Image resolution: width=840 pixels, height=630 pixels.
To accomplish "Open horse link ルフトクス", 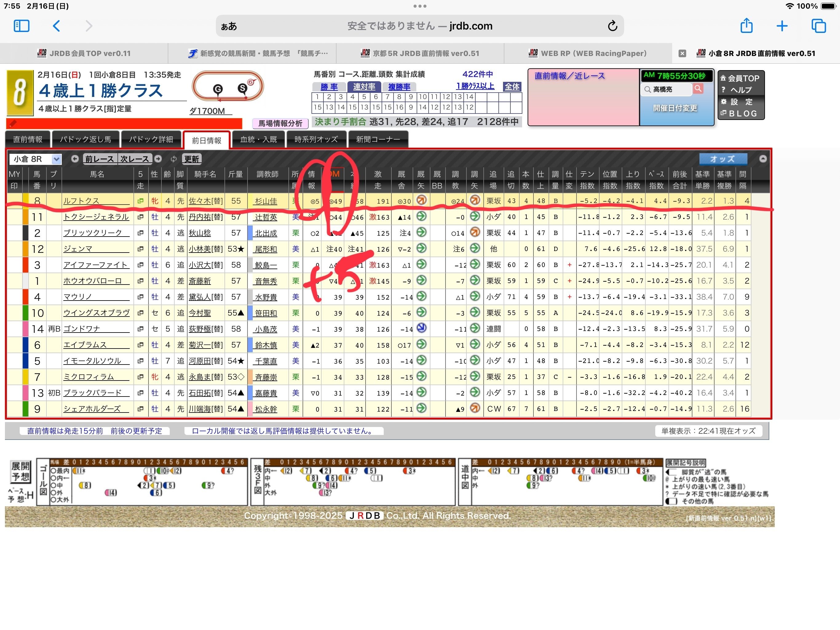I will pos(96,201).
